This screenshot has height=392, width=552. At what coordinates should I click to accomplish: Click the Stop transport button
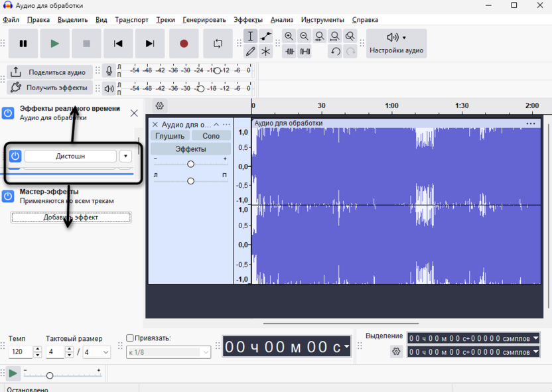pyautogui.click(x=86, y=44)
